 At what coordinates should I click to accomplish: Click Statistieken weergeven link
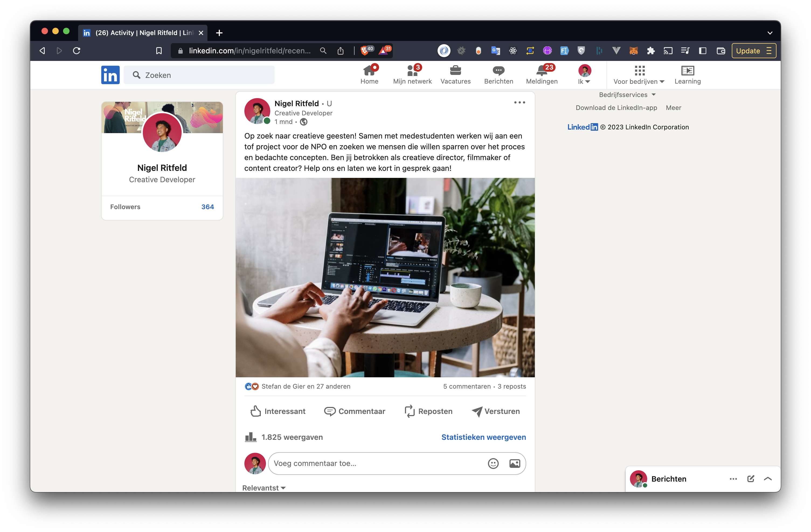483,437
